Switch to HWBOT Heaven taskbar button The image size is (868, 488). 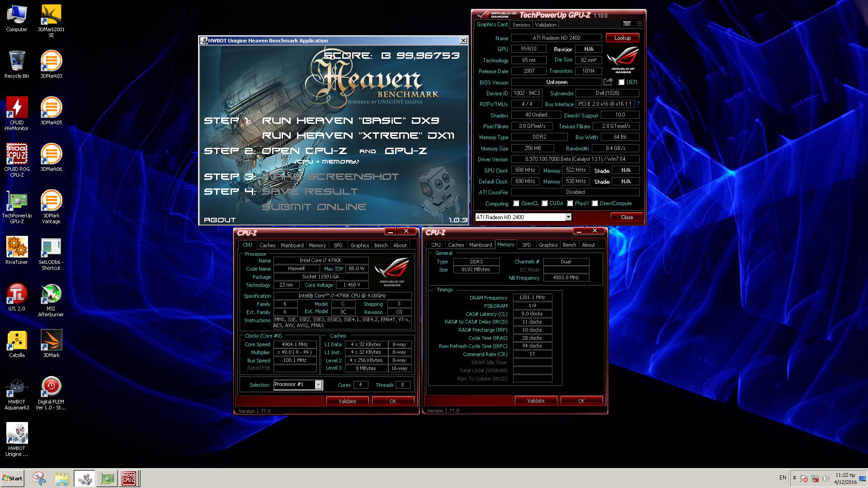85,479
